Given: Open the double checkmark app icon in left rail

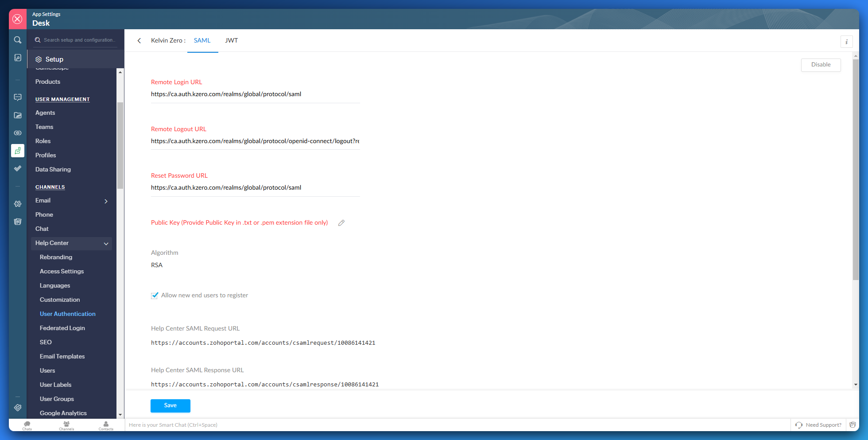Looking at the screenshot, I should coord(18,168).
